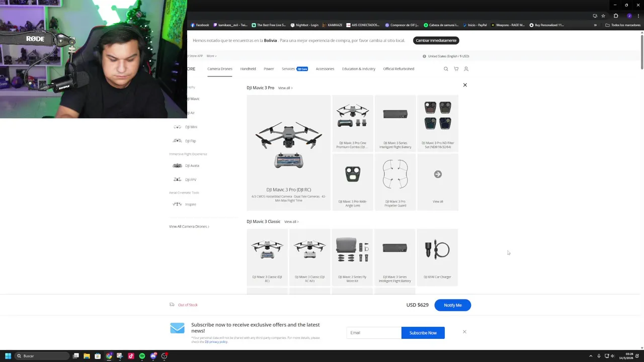The width and height of the screenshot is (644, 362).
Task: Open DJI Mavic 3 Classic (DJI RC-N1) item
Action: [x=309, y=257]
